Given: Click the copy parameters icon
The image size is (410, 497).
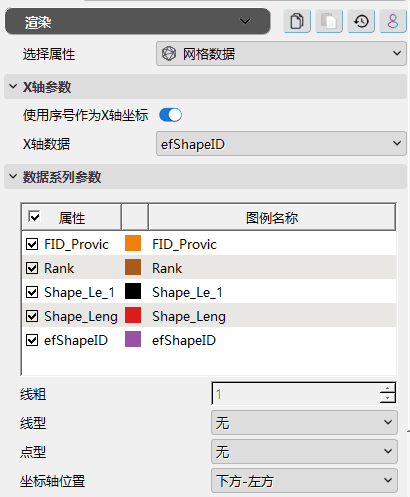Looking at the screenshot, I should 297,21.
